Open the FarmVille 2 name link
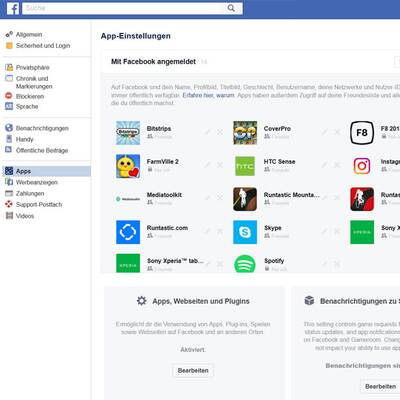 163,161
